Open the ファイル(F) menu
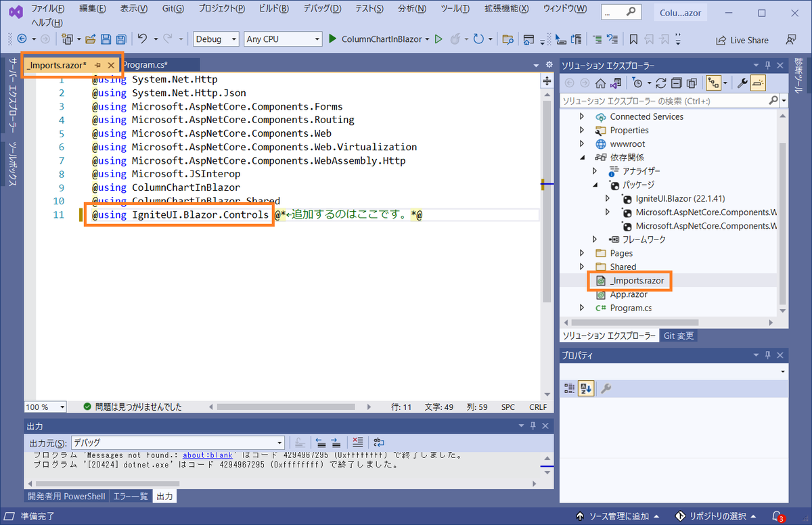812x525 pixels. [x=48, y=8]
